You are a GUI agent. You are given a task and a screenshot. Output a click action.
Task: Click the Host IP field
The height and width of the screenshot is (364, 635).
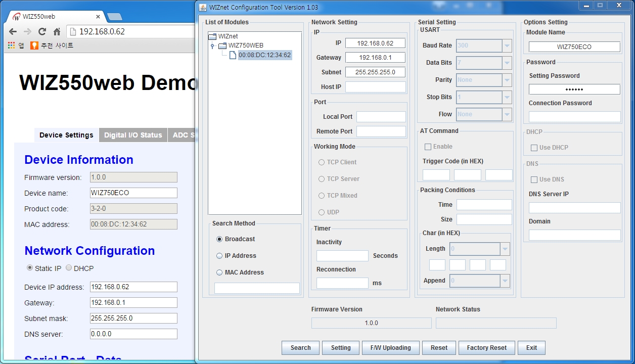click(x=375, y=87)
